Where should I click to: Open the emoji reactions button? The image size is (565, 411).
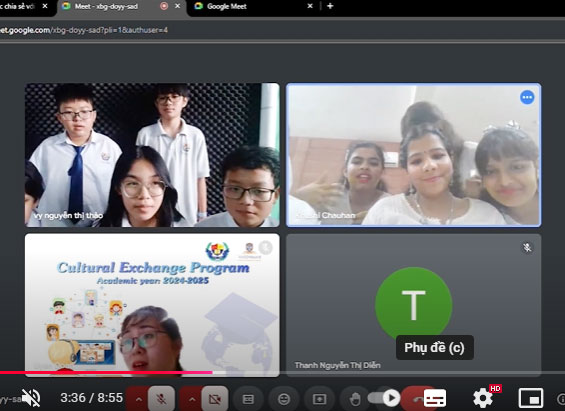point(284,399)
